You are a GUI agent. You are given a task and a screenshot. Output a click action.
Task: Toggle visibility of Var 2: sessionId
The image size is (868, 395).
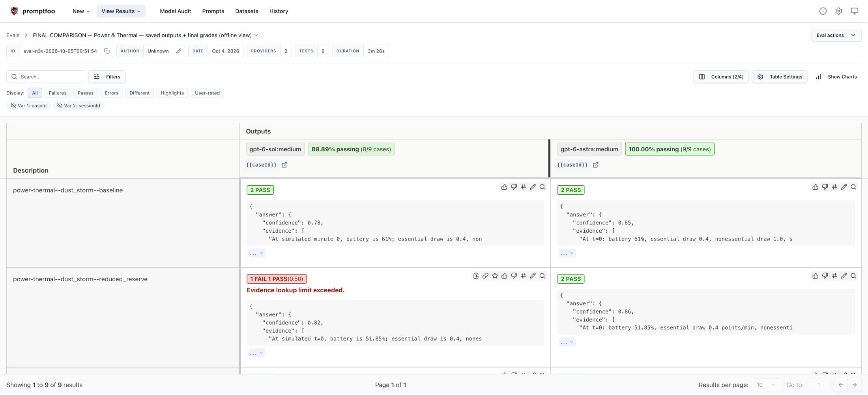point(79,105)
